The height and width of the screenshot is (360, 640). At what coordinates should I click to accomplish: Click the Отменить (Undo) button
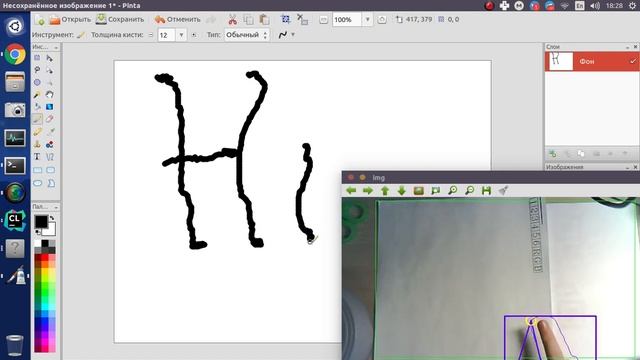pyautogui.click(x=178, y=19)
